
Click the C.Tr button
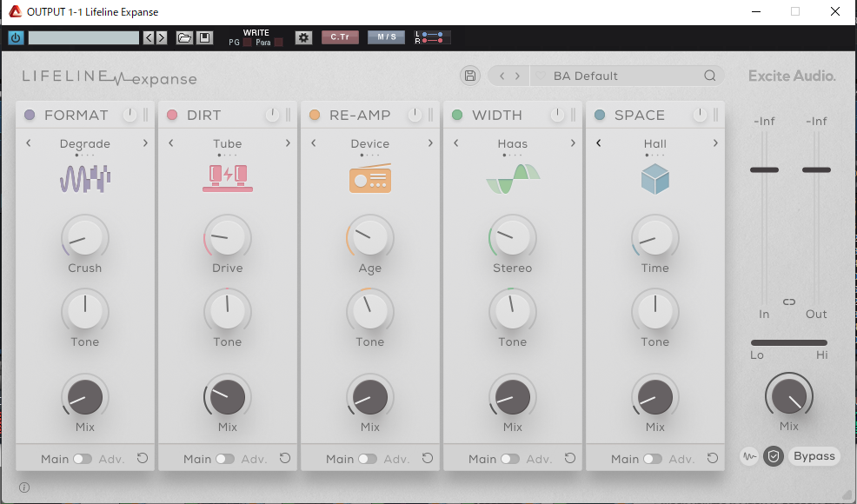340,37
